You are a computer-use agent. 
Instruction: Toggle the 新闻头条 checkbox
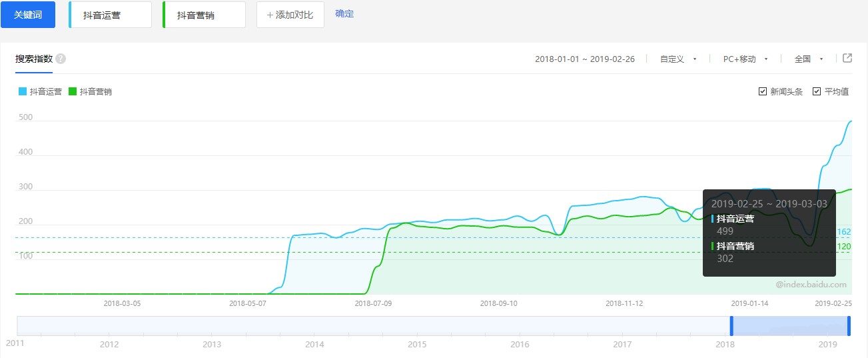[x=763, y=91]
